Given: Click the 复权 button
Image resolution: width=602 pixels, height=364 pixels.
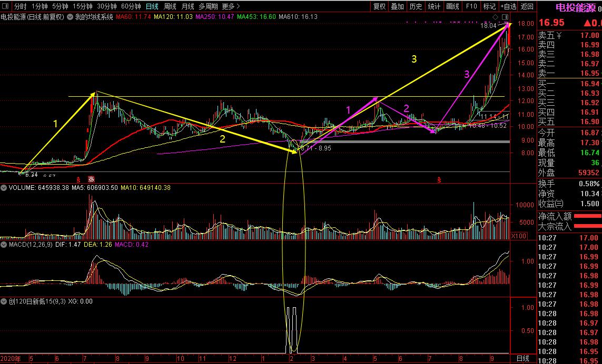Looking at the screenshot, I should click(x=379, y=6).
